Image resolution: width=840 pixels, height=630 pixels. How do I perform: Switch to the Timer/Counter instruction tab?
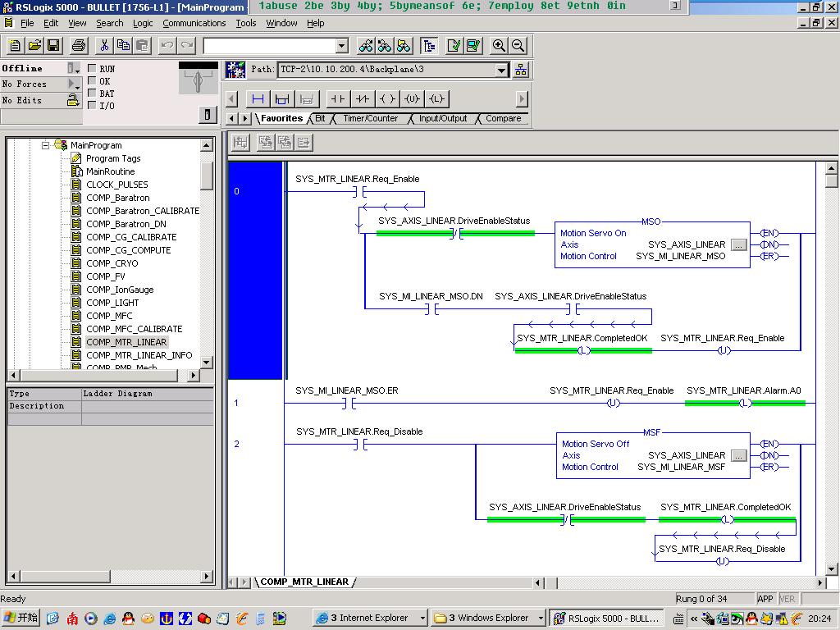(370, 119)
